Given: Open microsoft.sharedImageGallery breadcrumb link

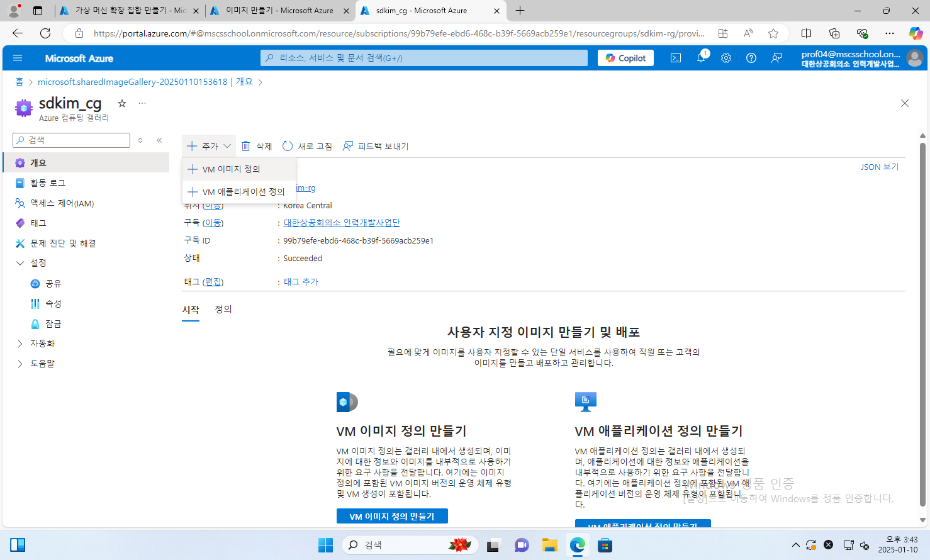Looking at the screenshot, I should 145,82.
